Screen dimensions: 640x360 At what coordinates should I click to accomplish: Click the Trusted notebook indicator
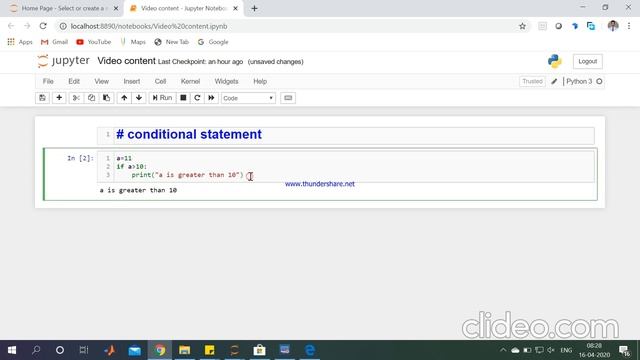[x=532, y=81]
